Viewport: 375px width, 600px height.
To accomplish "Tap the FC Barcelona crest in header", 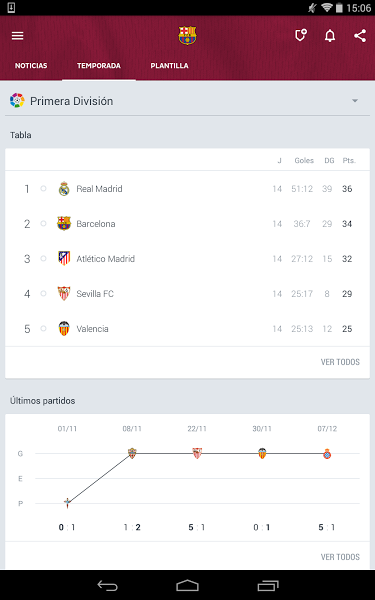I will [187, 36].
